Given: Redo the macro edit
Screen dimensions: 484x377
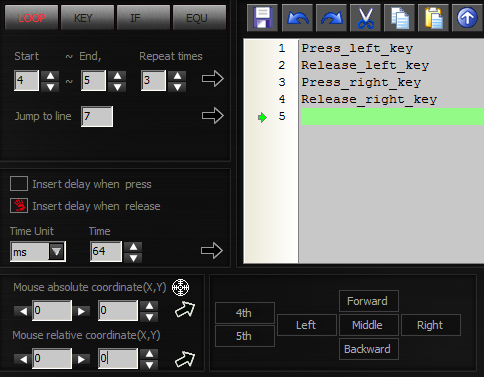Looking at the screenshot, I should [x=331, y=18].
